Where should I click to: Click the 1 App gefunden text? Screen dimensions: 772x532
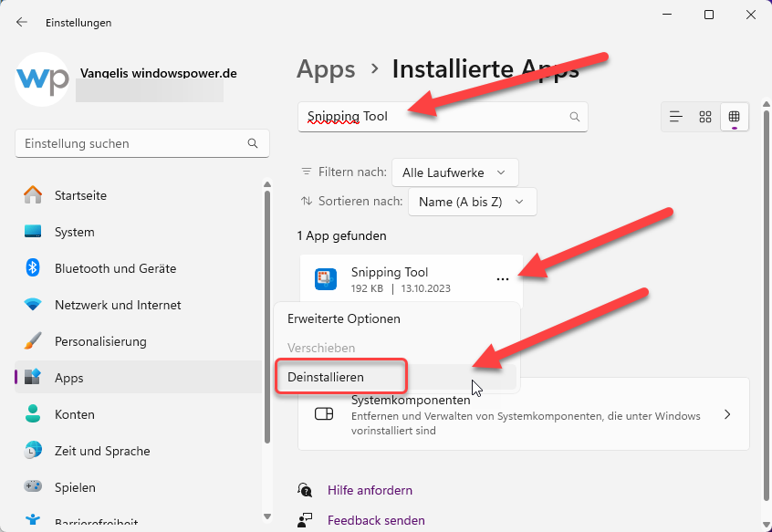341,235
